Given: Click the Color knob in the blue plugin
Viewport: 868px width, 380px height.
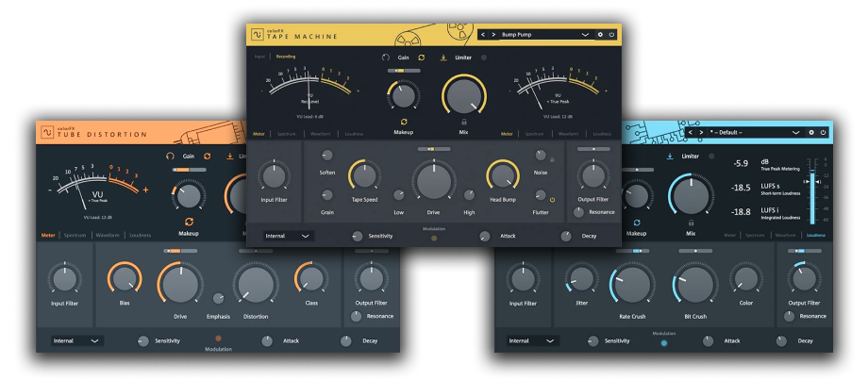Looking at the screenshot, I should coord(745,279).
